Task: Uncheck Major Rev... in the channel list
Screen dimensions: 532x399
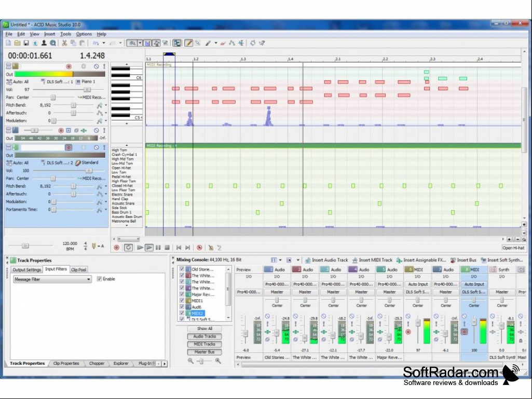Action: tap(182, 294)
